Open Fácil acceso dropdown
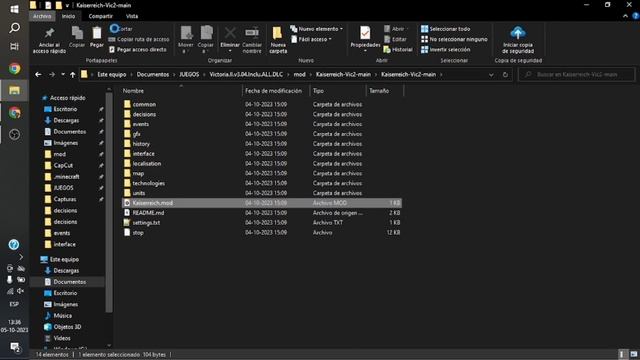 (x=311, y=39)
